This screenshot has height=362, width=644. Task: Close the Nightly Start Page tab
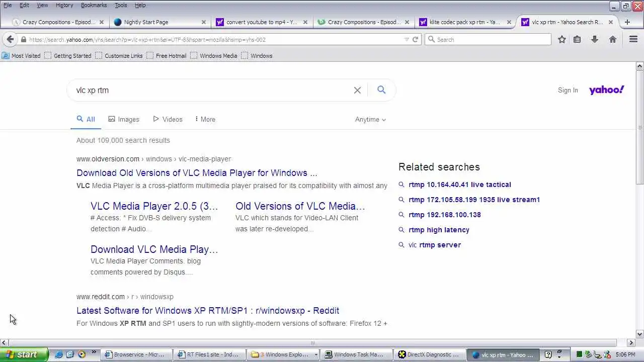coord(204,22)
